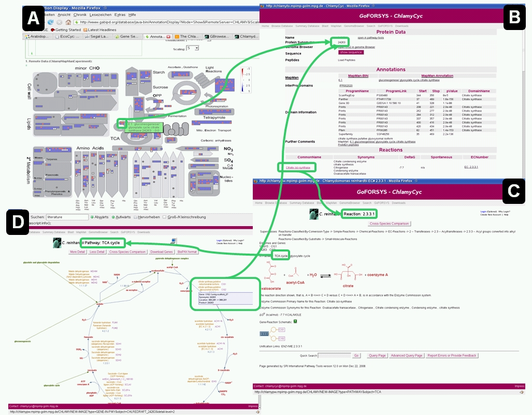Switch to the Gene Se... tab

(126, 37)
